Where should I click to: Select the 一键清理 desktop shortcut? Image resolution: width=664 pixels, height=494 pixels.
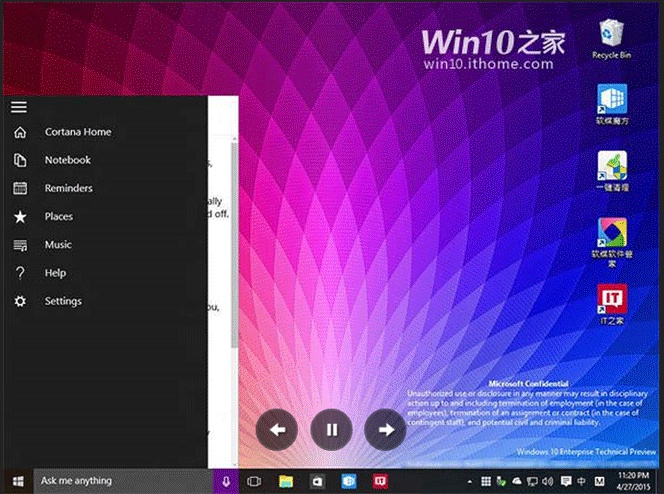612,171
